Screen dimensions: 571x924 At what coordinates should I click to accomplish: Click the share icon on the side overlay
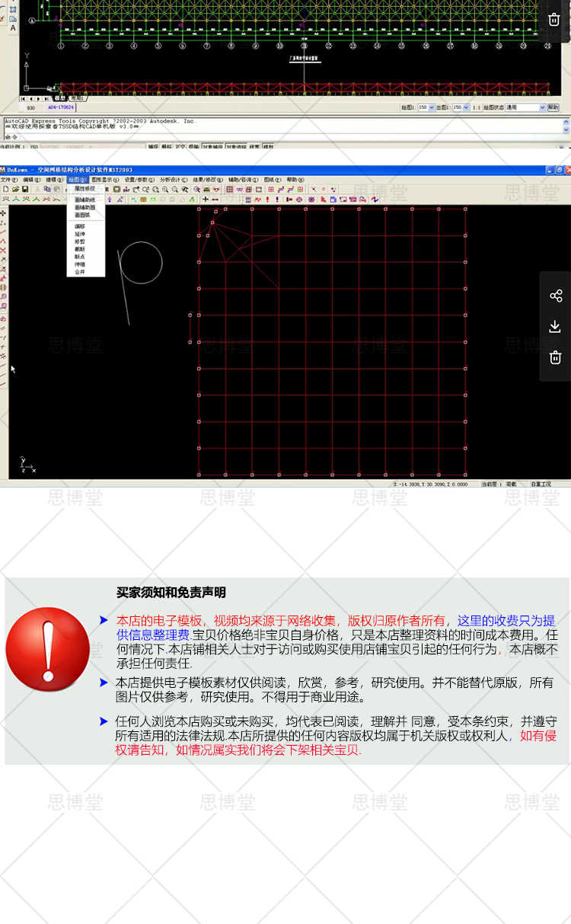tap(555, 296)
